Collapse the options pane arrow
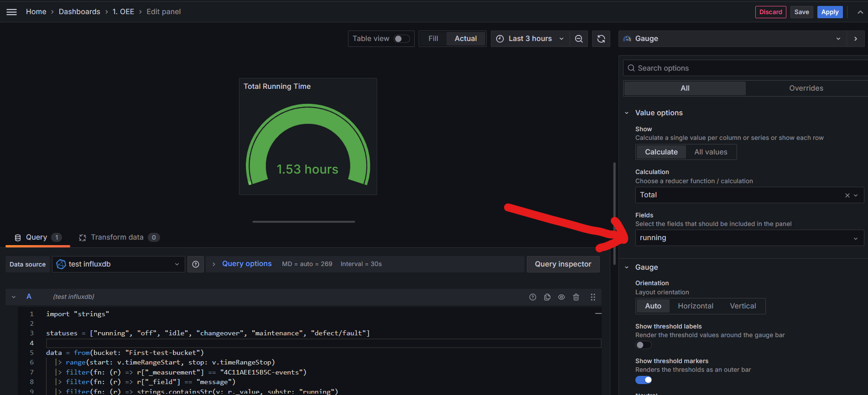This screenshot has height=395, width=868. click(x=856, y=39)
